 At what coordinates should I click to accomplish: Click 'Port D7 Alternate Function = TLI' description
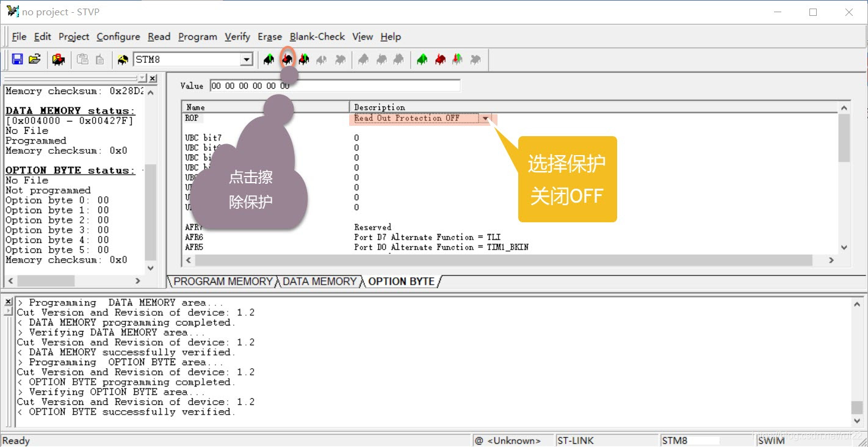coord(427,238)
